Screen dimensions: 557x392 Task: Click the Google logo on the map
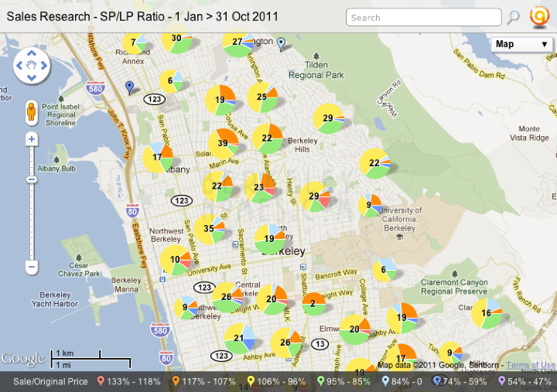pyautogui.click(x=22, y=358)
